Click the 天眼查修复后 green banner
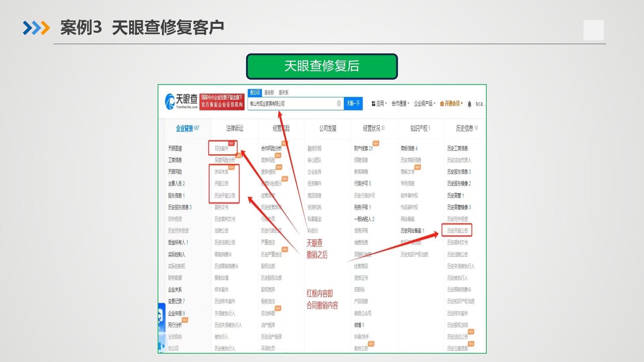This screenshot has height=362, width=644. [322, 66]
